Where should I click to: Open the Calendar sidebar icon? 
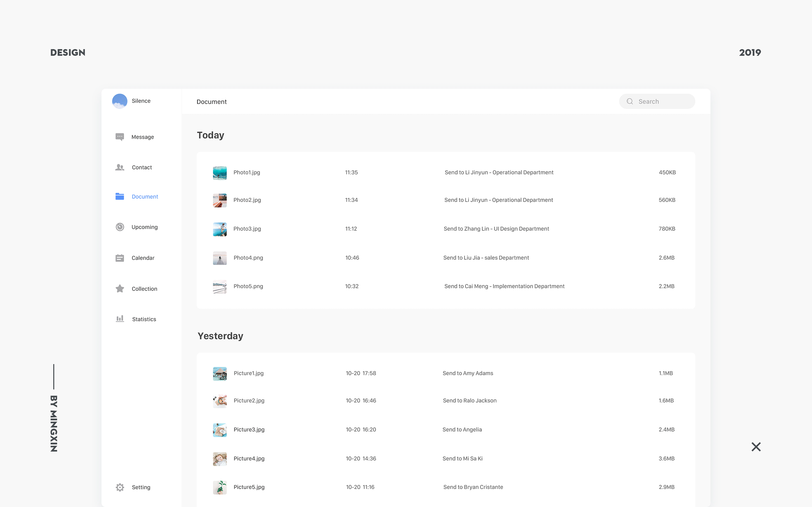[x=120, y=258]
